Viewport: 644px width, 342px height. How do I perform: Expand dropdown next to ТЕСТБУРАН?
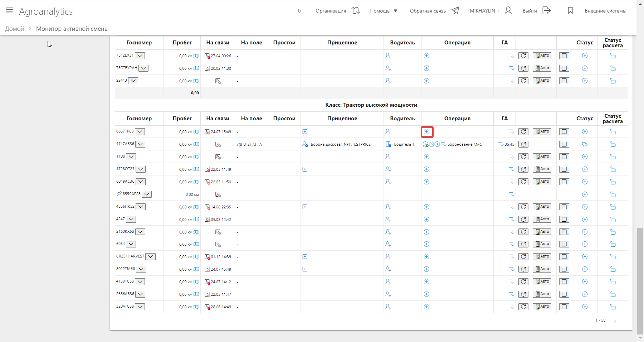(143, 68)
